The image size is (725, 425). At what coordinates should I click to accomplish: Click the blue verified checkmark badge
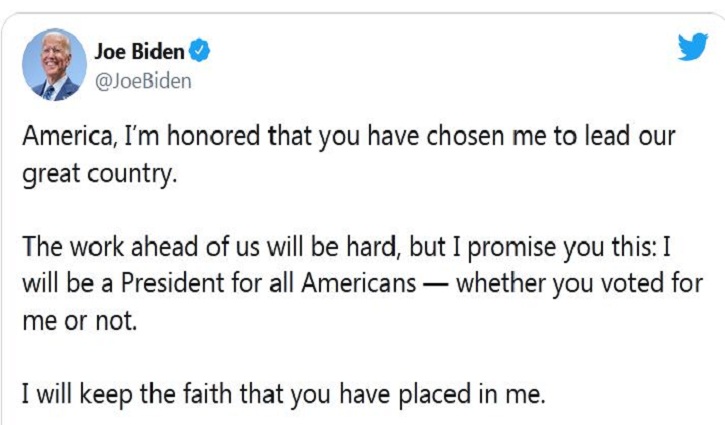point(199,51)
